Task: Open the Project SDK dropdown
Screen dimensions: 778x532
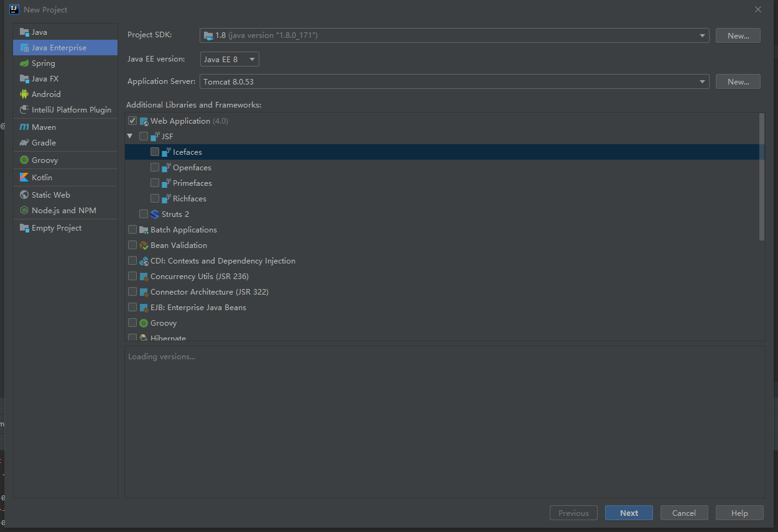Action: (x=455, y=35)
